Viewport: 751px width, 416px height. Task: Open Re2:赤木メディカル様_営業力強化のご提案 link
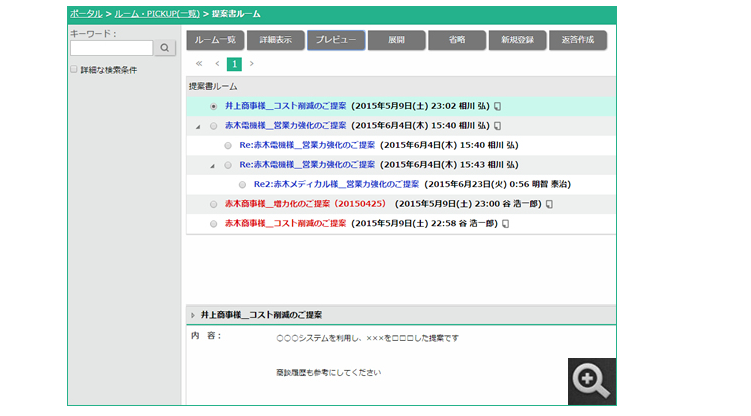coord(336,184)
